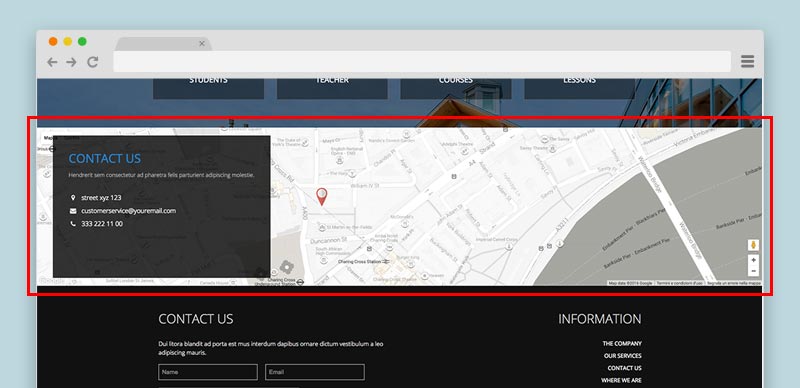
Task: Click the phone icon beside 333 222 11 00
Action: click(x=73, y=224)
